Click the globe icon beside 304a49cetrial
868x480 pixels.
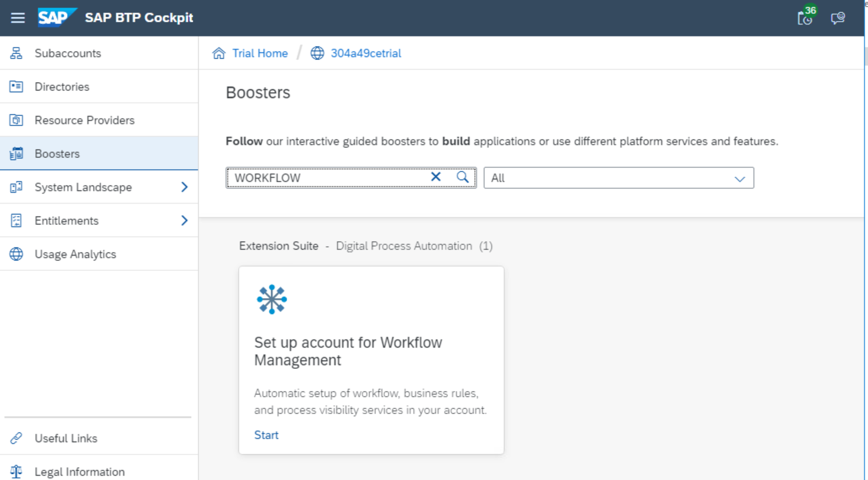click(x=317, y=53)
